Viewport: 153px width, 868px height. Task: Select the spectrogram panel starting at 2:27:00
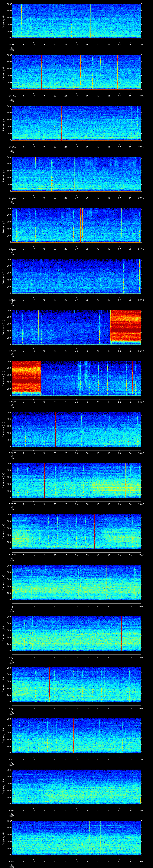[x=76, y=582]
